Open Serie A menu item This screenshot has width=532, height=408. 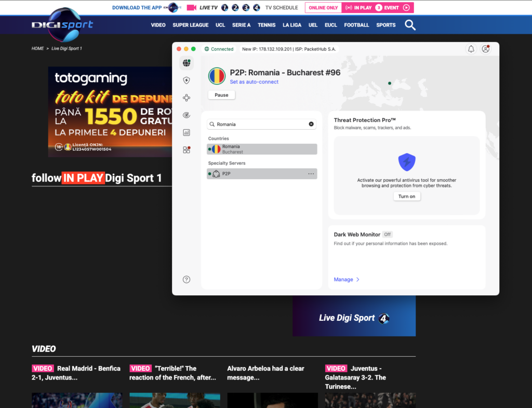pos(241,25)
